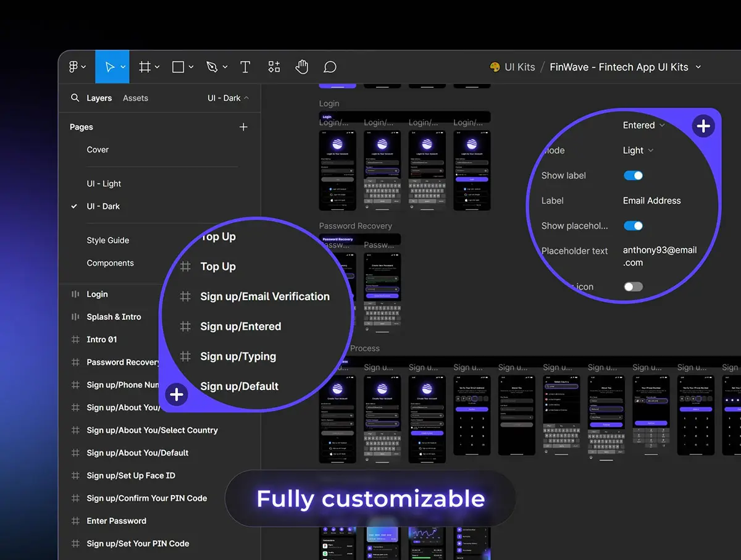Open the Figma main menu logo
Viewport: 741px width, 560px height.
(x=73, y=67)
